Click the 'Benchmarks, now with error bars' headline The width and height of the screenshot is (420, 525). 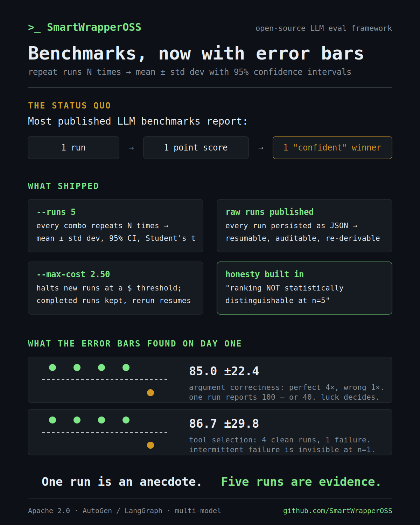[196, 54]
